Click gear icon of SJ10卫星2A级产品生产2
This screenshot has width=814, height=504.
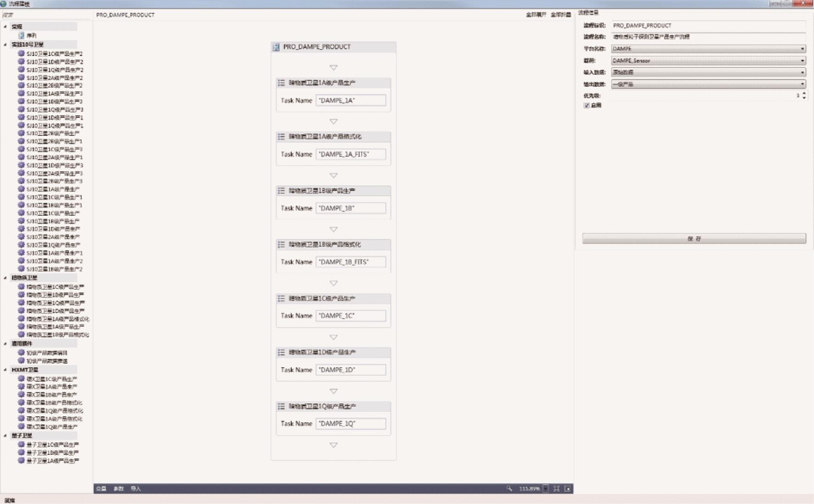(x=21, y=78)
